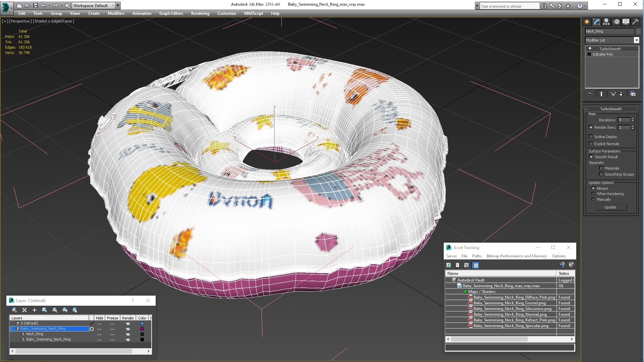Viewport: 644px width, 362px height.
Task: Open the Rendering menu
Action: click(x=200, y=13)
